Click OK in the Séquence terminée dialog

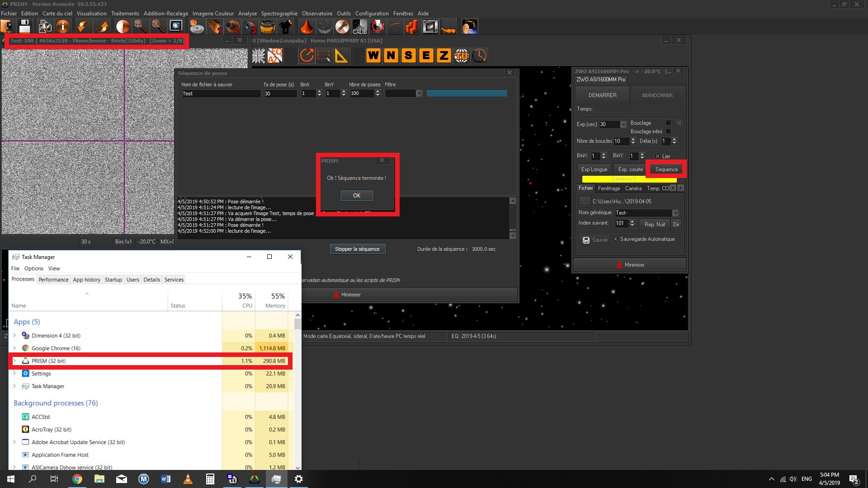click(x=357, y=196)
